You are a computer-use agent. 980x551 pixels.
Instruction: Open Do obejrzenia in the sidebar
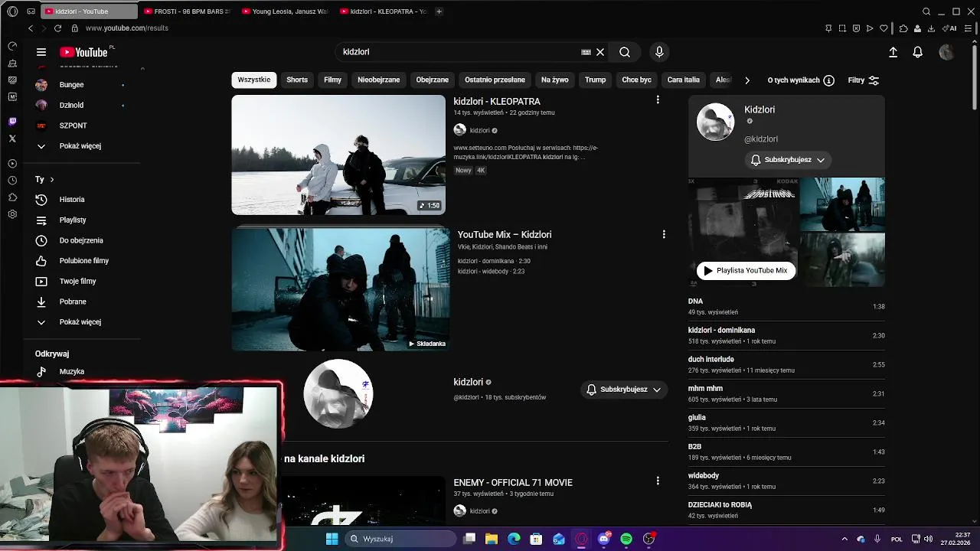(x=83, y=240)
